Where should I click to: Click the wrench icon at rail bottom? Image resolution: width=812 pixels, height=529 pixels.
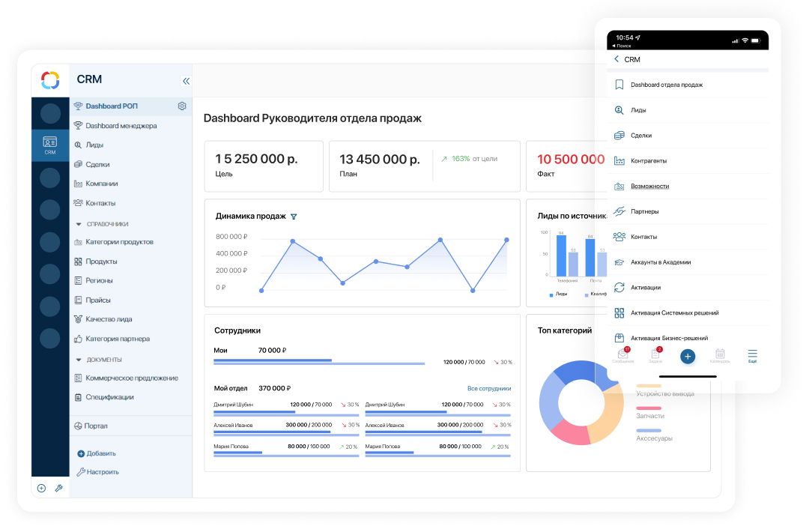tap(59, 488)
